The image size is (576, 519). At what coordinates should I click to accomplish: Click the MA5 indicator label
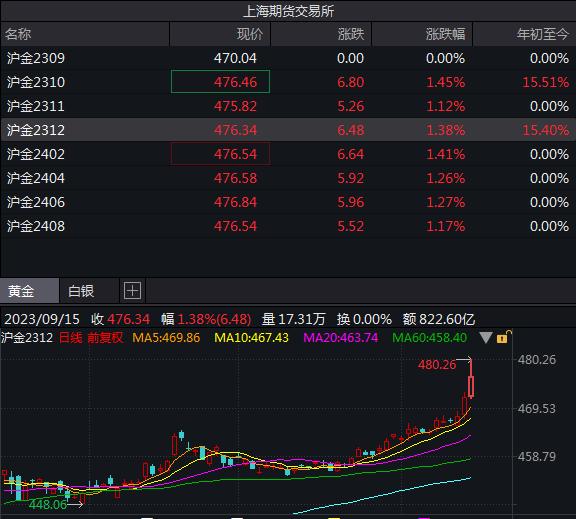pyautogui.click(x=166, y=338)
